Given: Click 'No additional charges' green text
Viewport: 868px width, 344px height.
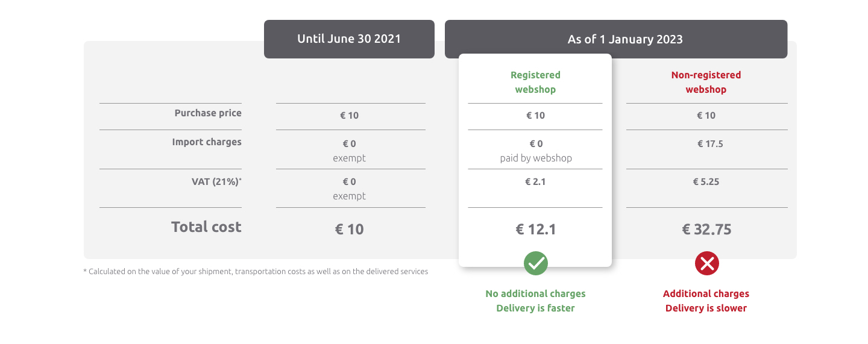Looking at the screenshot, I should [x=535, y=294].
